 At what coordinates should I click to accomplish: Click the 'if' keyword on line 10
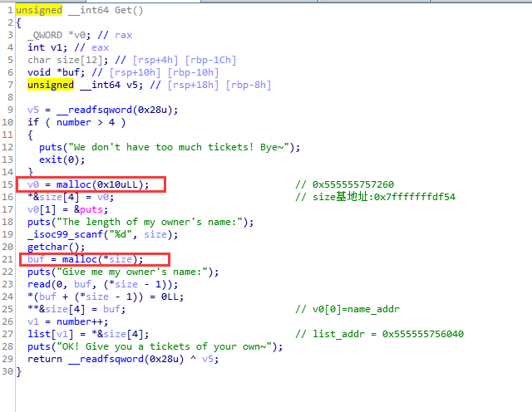coord(33,122)
